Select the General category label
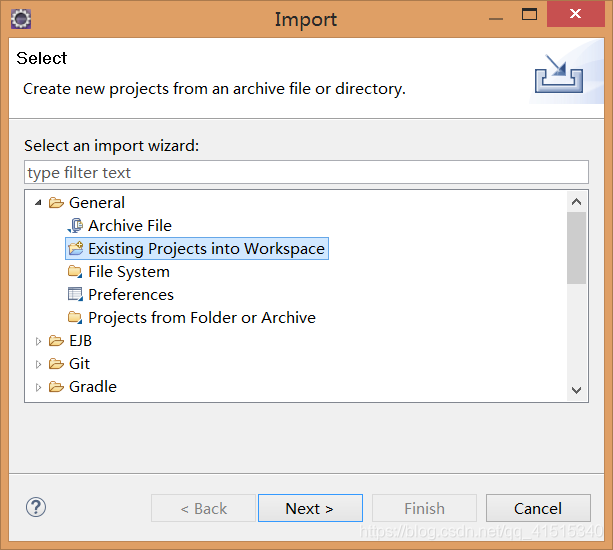This screenshot has width=613, height=550. (x=97, y=203)
